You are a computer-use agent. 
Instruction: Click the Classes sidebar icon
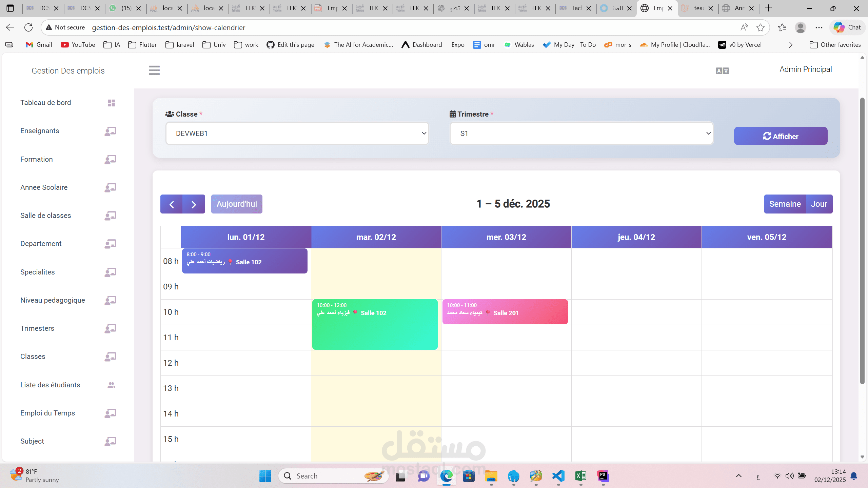coord(110,357)
